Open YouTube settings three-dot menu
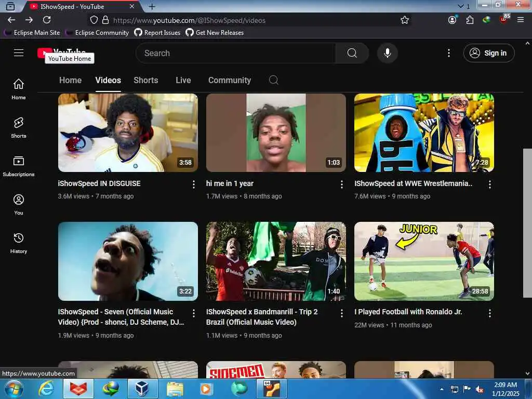The width and height of the screenshot is (532, 399). pyautogui.click(x=448, y=53)
